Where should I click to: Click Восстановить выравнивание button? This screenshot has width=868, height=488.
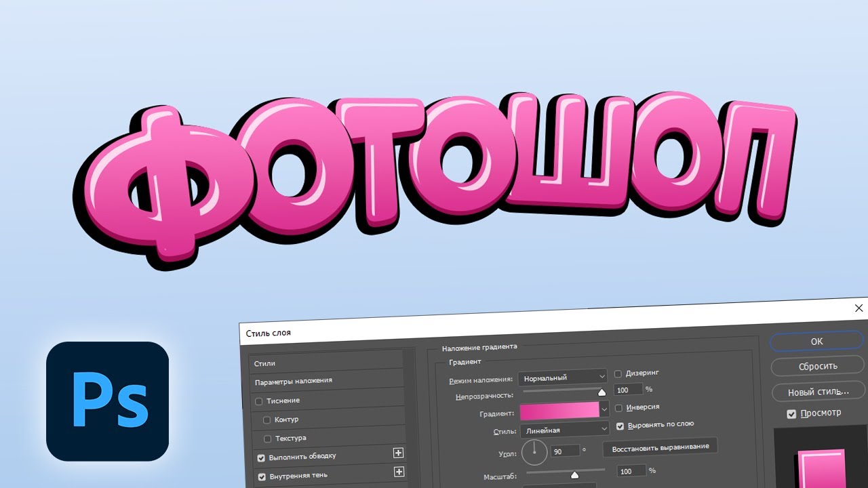[660, 447]
